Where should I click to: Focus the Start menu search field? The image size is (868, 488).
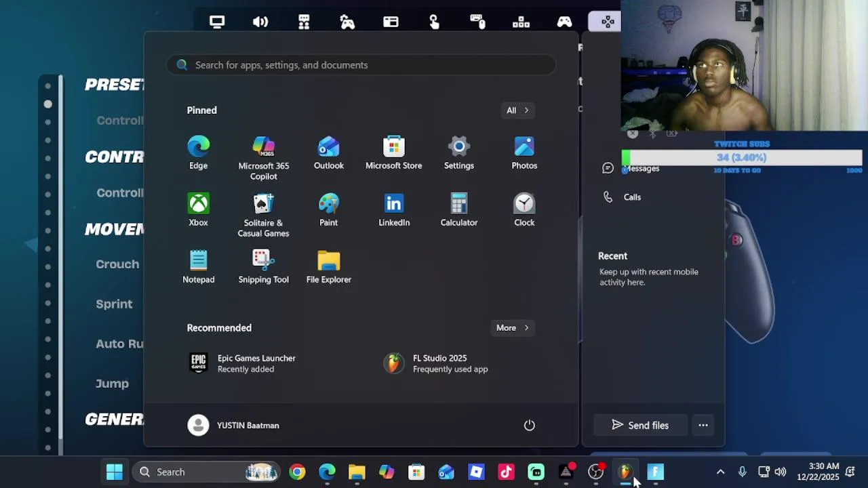tap(361, 65)
